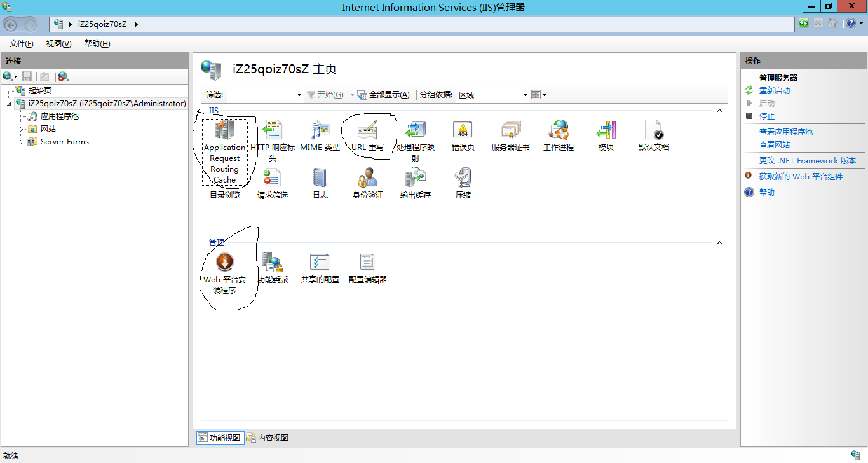Click the 筛选 filter input field
This screenshot has height=463, width=868.
[261, 95]
